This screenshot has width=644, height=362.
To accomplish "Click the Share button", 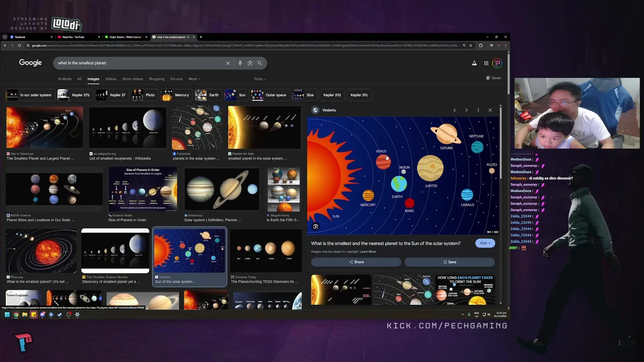I will [x=356, y=262].
